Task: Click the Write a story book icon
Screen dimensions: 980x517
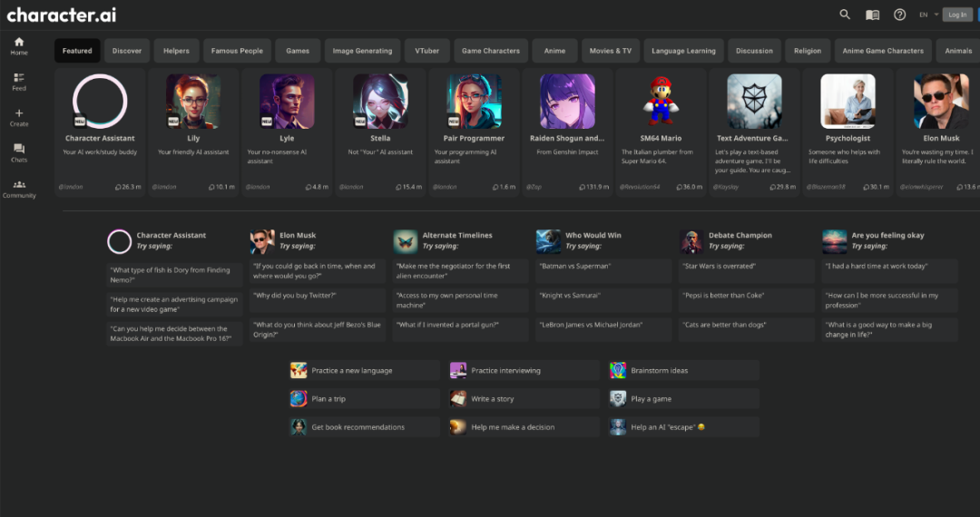Action: [458, 398]
